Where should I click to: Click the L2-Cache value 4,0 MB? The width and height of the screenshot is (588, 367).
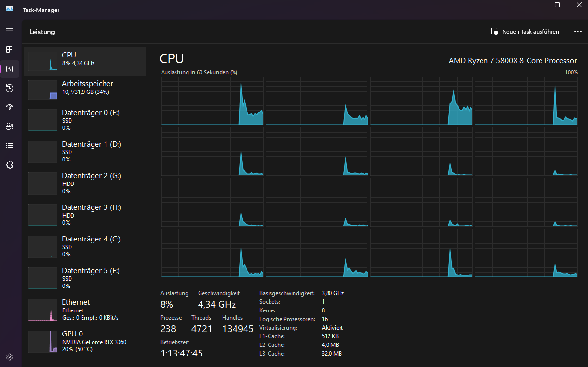pyautogui.click(x=330, y=345)
